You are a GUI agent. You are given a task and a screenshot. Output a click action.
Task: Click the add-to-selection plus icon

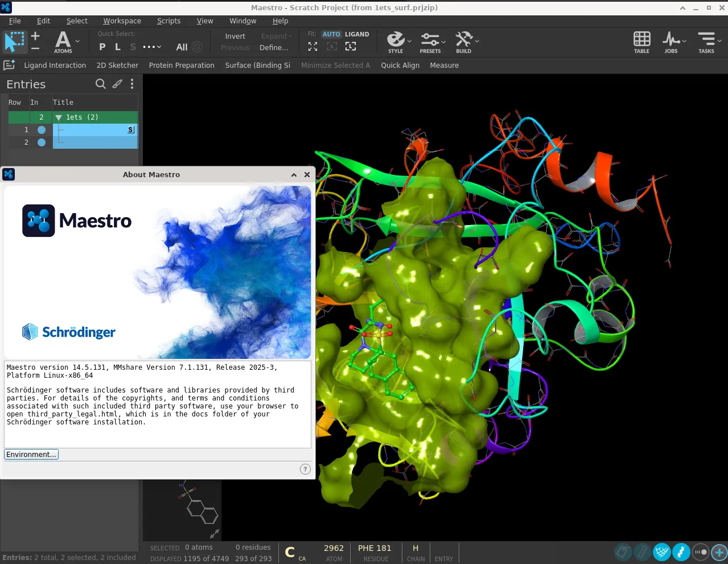35,36
